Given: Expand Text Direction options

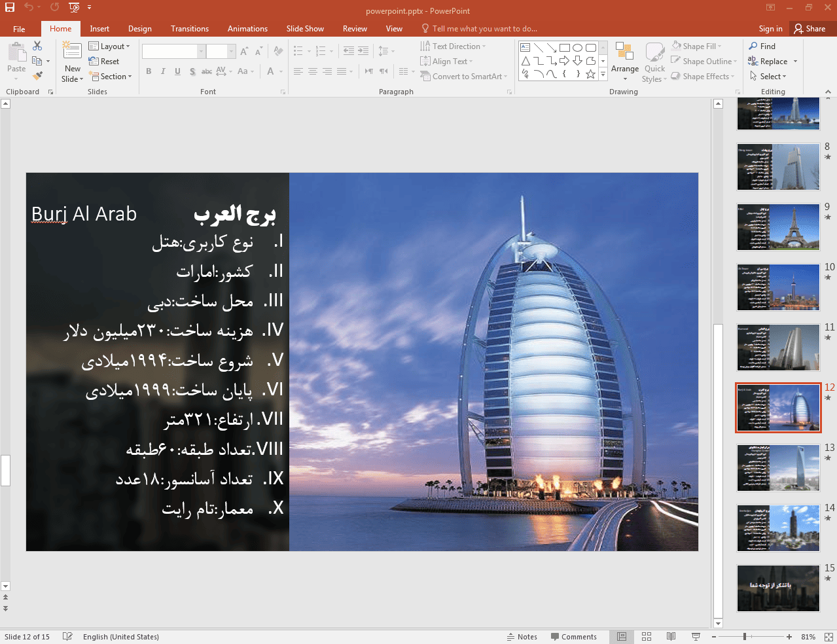Looking at the screenshot, I should coord(453,46).
